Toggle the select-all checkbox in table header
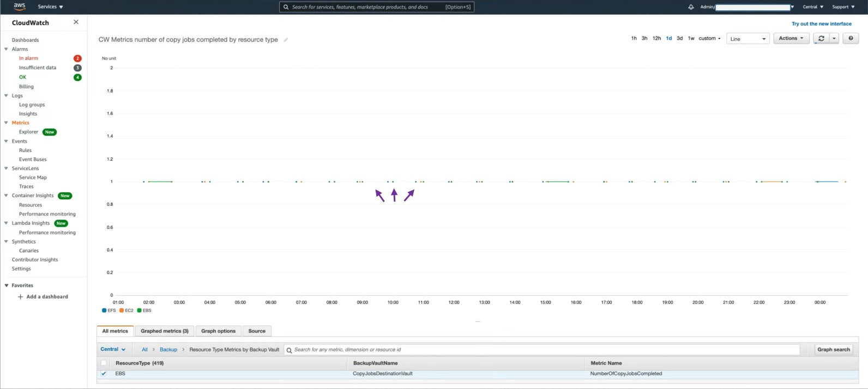The height and width of the screenshot is (389, 868). [104, 363]
